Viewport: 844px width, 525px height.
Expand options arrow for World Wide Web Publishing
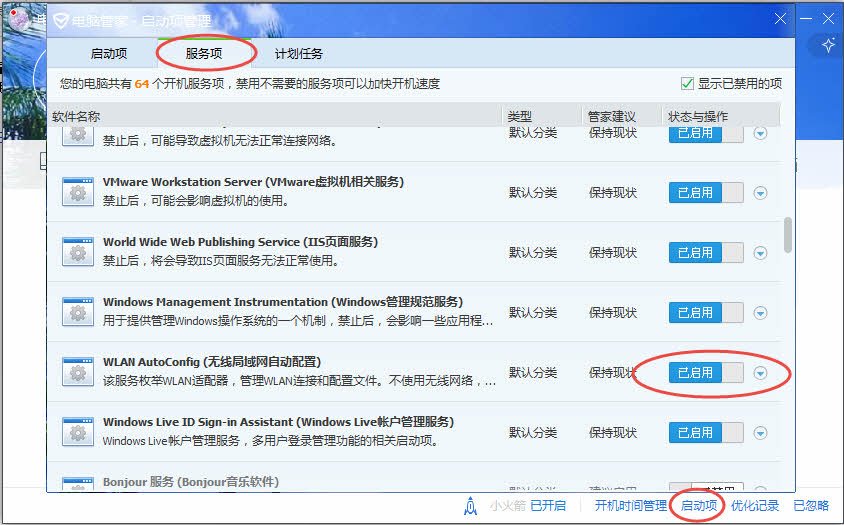click(760, 253)
